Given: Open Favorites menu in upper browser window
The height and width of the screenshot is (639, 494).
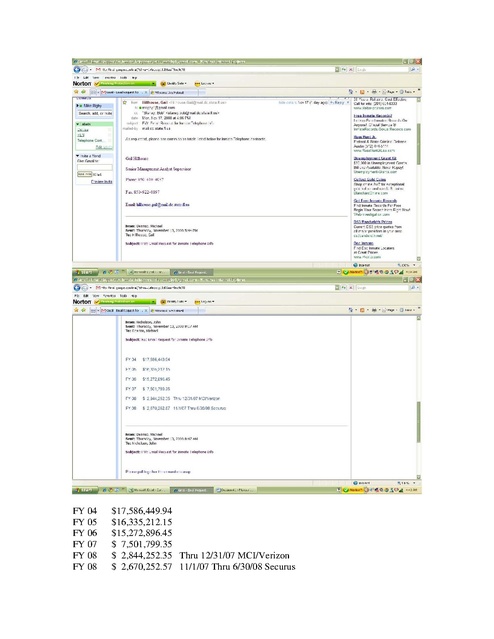Looking at the screenshot, I should pos(110,77).
